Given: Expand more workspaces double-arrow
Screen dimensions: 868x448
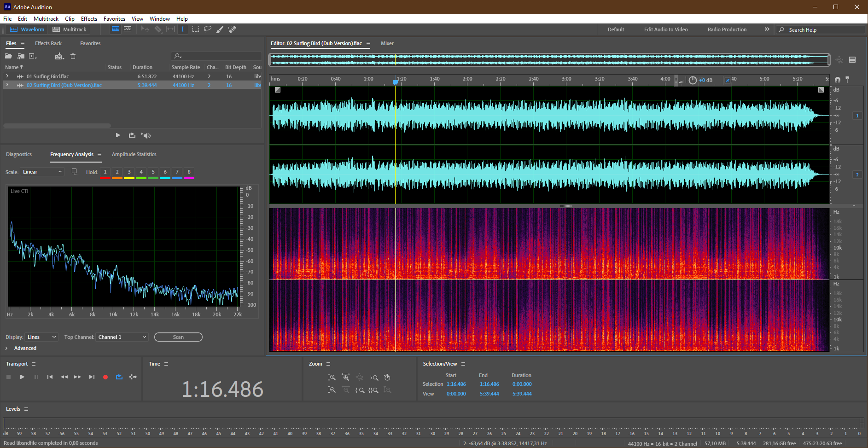Looking at the screenshot, I should click(x=767, y=29).
